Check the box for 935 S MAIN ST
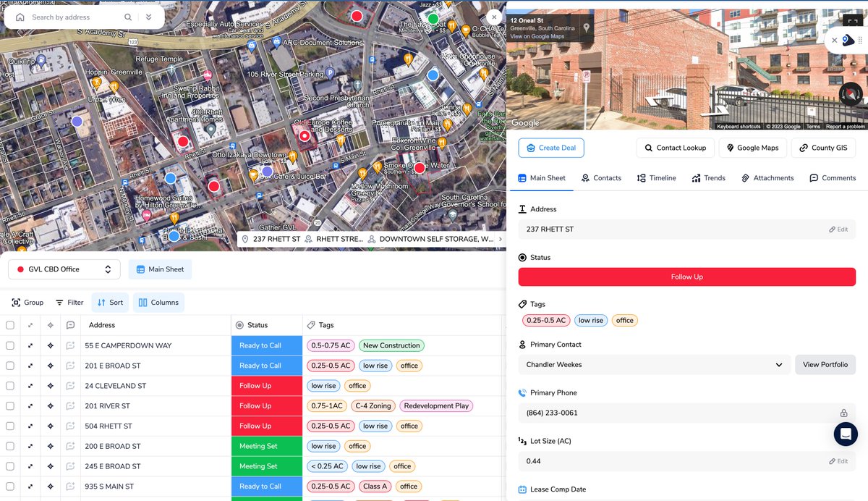 (10, 487)
